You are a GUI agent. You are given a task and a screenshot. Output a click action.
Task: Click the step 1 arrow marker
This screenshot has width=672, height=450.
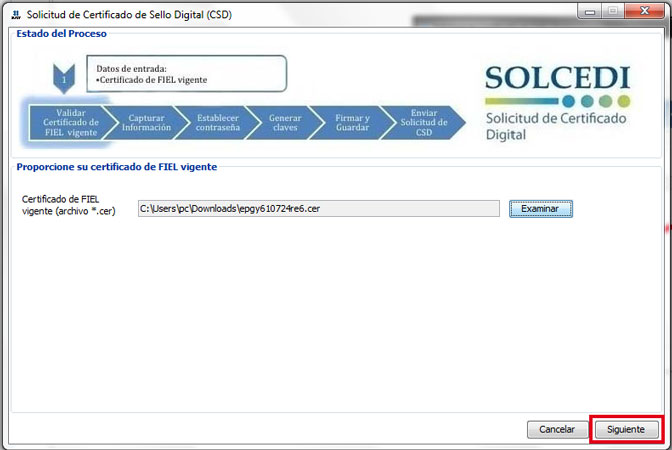[x=64, y=78]
